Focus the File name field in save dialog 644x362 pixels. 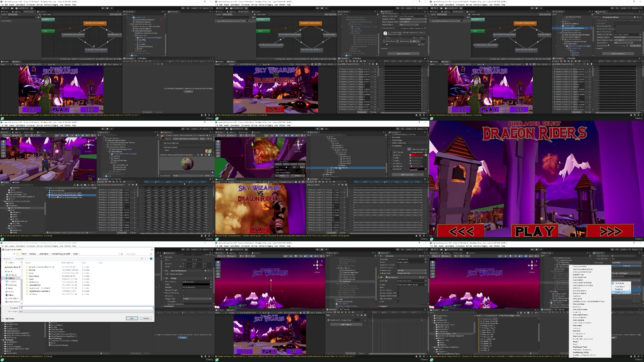[86, 308]
